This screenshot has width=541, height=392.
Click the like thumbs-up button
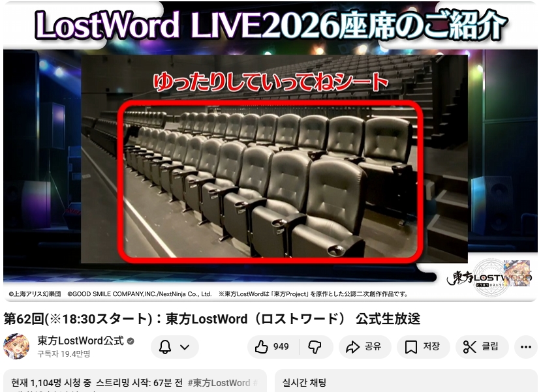point(273,347)
